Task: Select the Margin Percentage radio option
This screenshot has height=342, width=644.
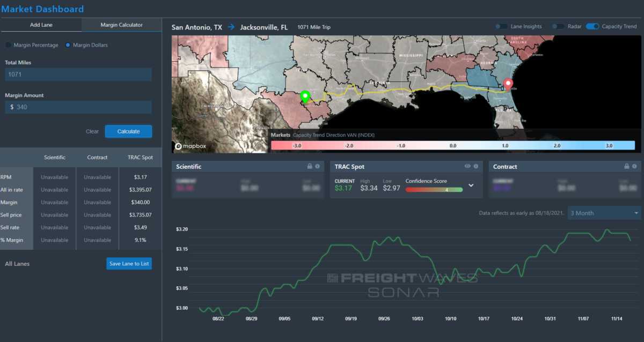Action: click(x=8, y=45)
